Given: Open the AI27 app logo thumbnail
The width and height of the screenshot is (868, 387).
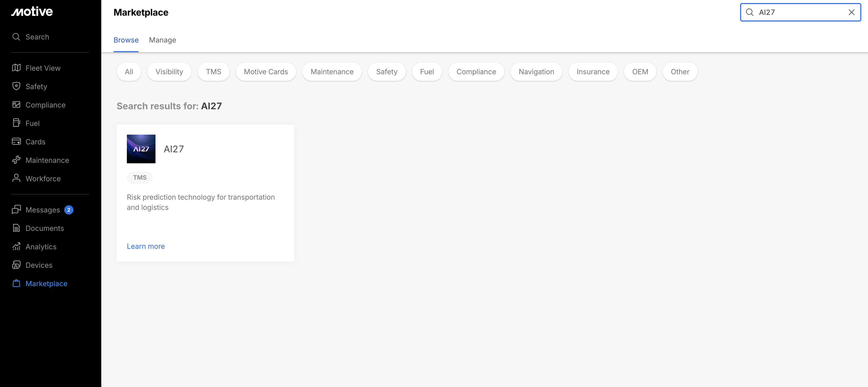Looking at the screenshot, I should (141, 149).
